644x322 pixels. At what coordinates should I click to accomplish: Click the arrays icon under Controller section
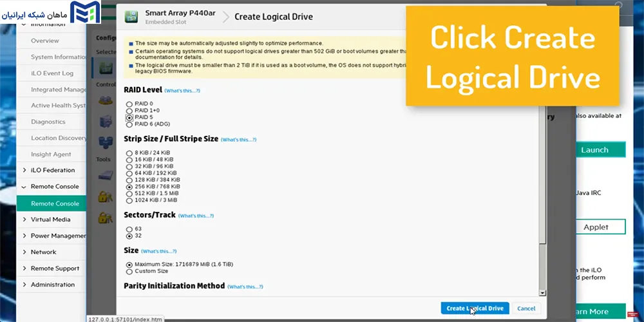coord(106,100)
